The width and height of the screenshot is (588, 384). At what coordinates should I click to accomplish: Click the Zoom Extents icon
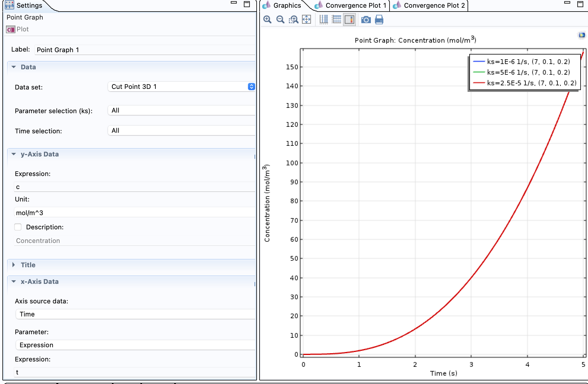(306, 20)
